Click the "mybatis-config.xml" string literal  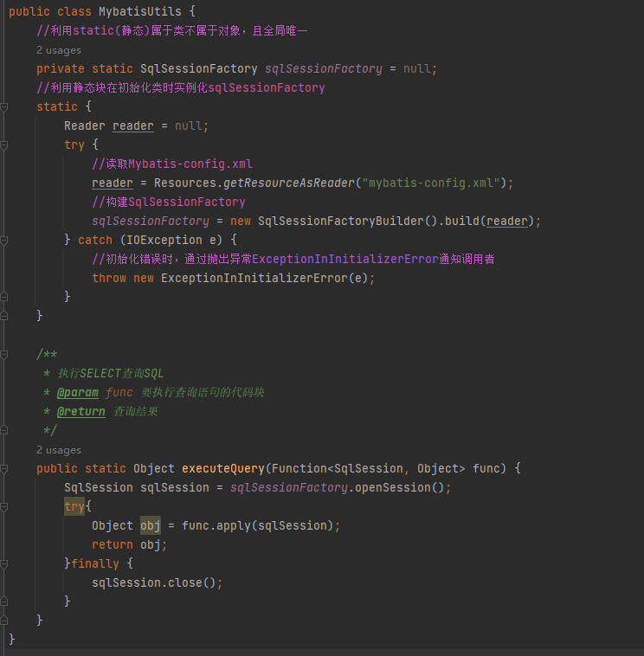coord(433,183)
